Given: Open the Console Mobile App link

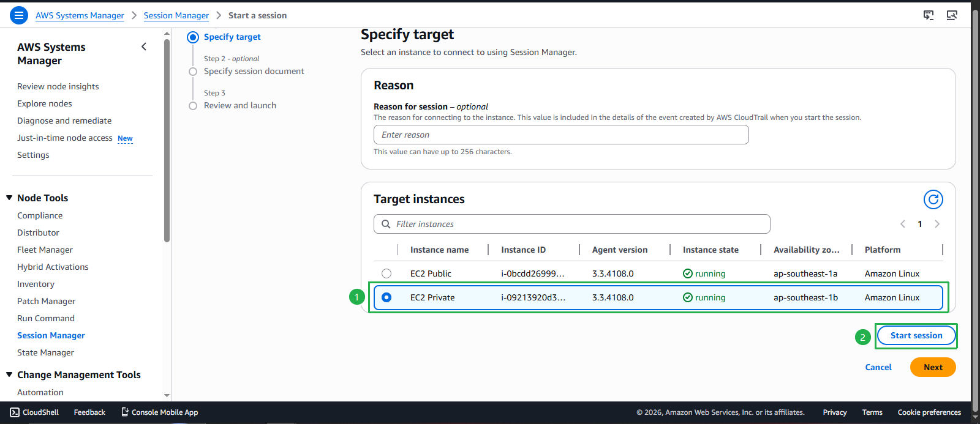Looking at the screenshot, I should (x=159, y=412).
